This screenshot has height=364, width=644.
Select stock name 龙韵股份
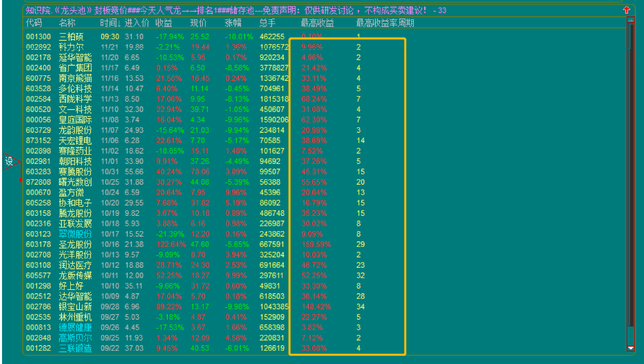pyautogui.click(x=75, y=130)
